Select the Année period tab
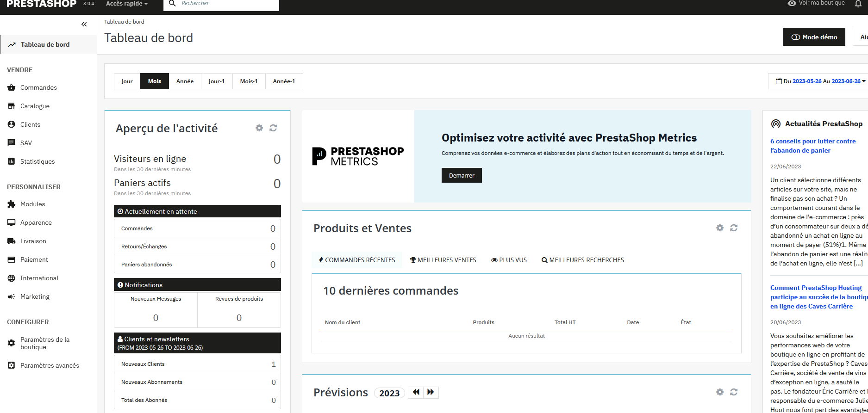Viewport: 868px width, 413px height. [x=185, y=81]
